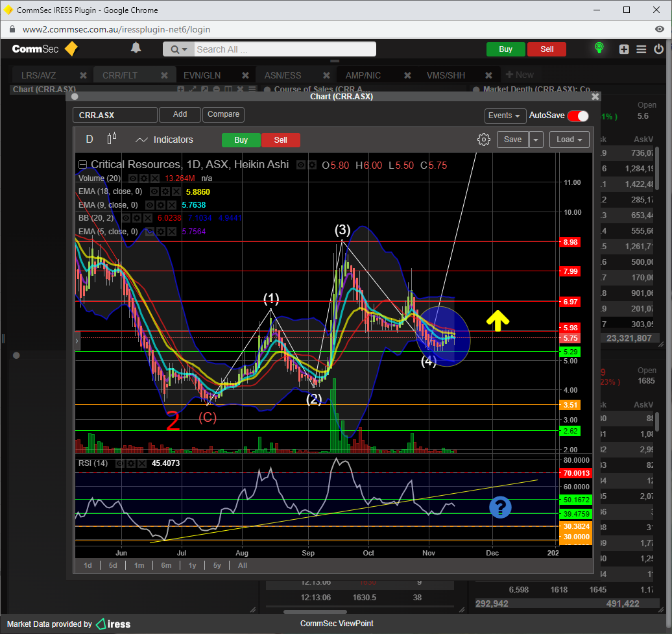Viewport: 672px width, 634px height.
Task: Expand the chart left side panel arrow
Action: click(77, 341)
